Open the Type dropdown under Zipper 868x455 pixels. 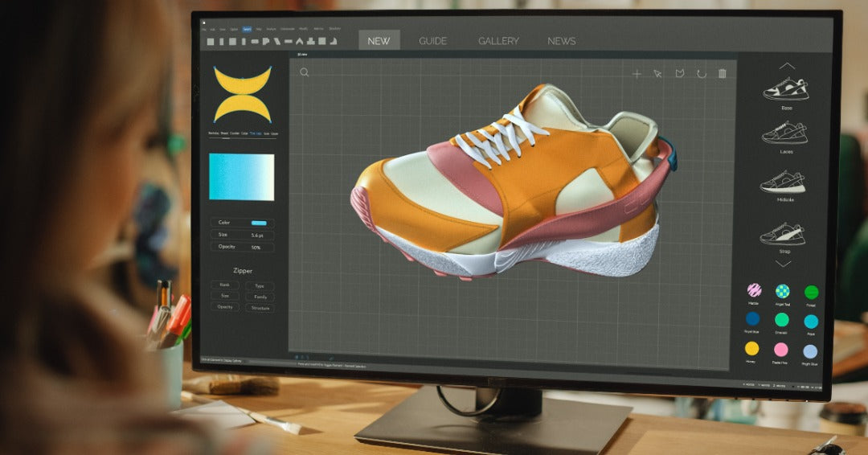(x=260, y=285)
